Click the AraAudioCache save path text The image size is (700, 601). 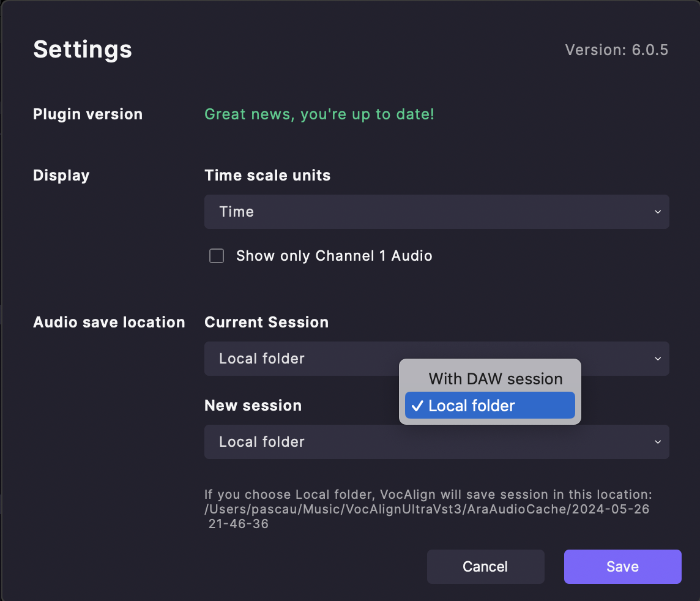coord(426,509)
